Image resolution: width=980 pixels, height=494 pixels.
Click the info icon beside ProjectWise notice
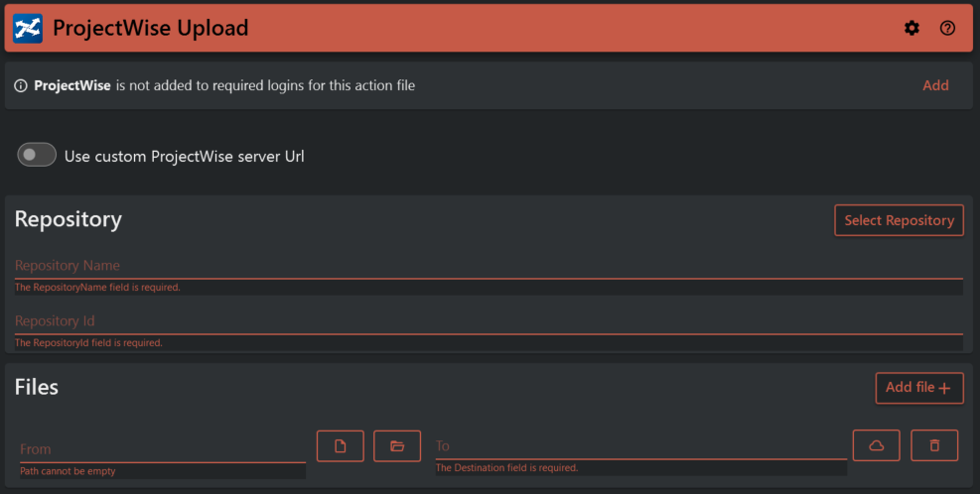(x=21, y=85)
